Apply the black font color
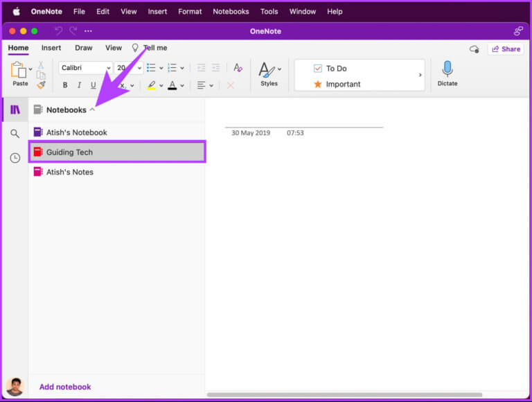The height and width of the screenshot is (402, 532). (x=172, y=85)
